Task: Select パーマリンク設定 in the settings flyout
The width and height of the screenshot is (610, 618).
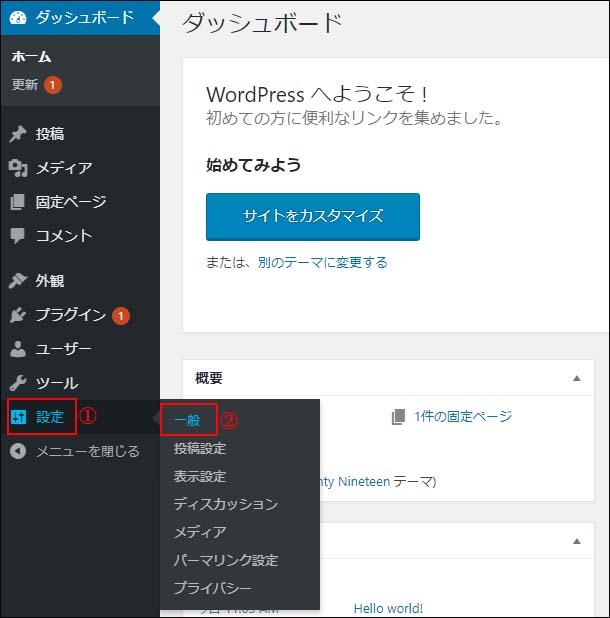Action: (x=226, y=560)
